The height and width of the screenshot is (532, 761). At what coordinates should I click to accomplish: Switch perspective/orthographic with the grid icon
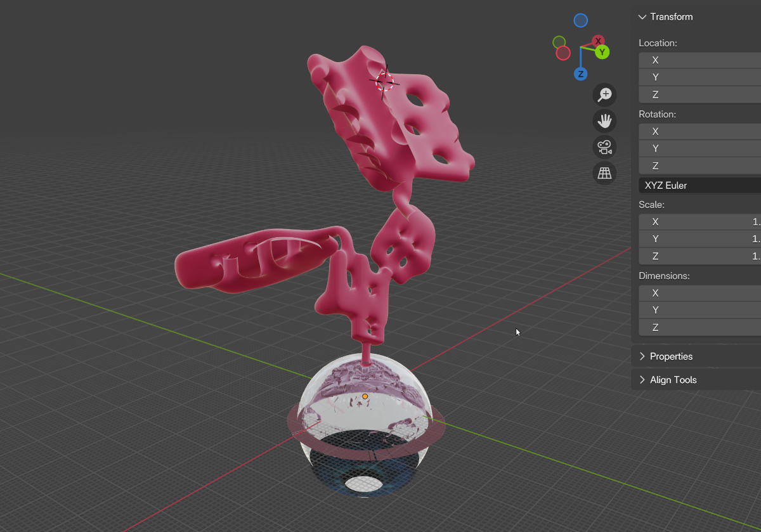tap(604, 173)
